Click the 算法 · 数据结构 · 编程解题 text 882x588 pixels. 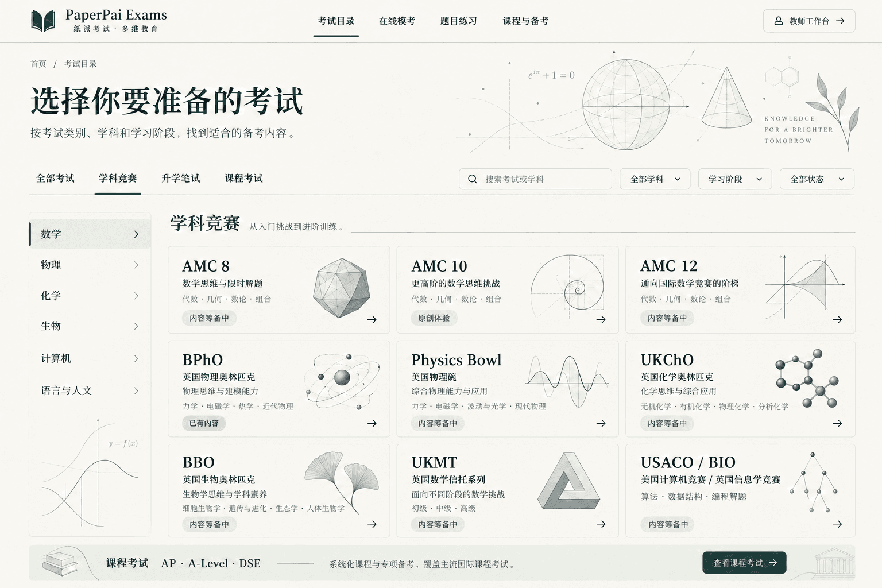pyautogui.click(x=694, y=496)
